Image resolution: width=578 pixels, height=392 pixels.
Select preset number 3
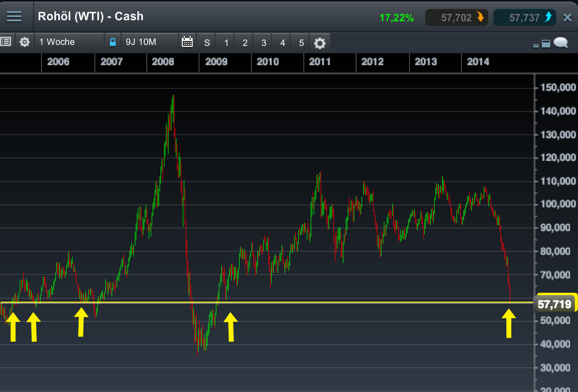coord(264,43)
